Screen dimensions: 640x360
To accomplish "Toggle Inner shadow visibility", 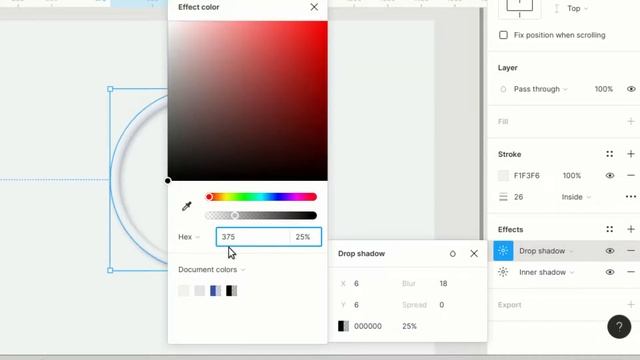I will click(x=610, y=272).
